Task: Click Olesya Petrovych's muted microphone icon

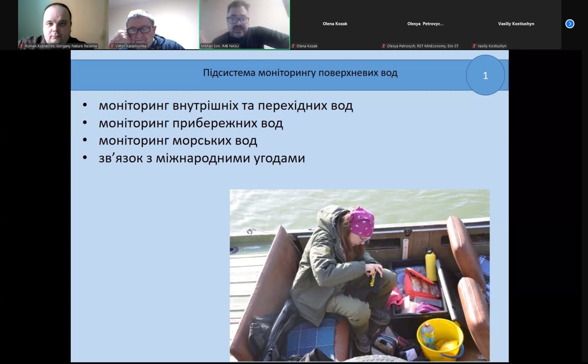Action: (384, 46)
